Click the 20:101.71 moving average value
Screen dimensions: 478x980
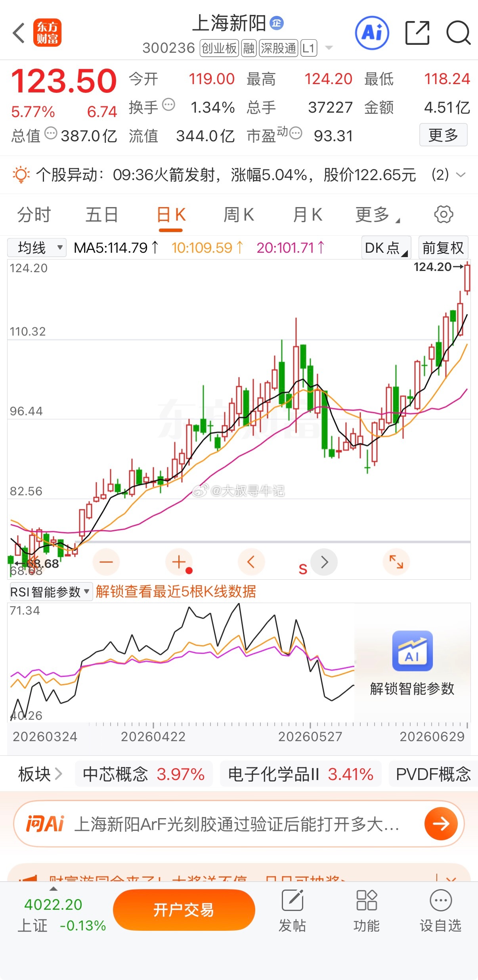click(x=290, y=248)
